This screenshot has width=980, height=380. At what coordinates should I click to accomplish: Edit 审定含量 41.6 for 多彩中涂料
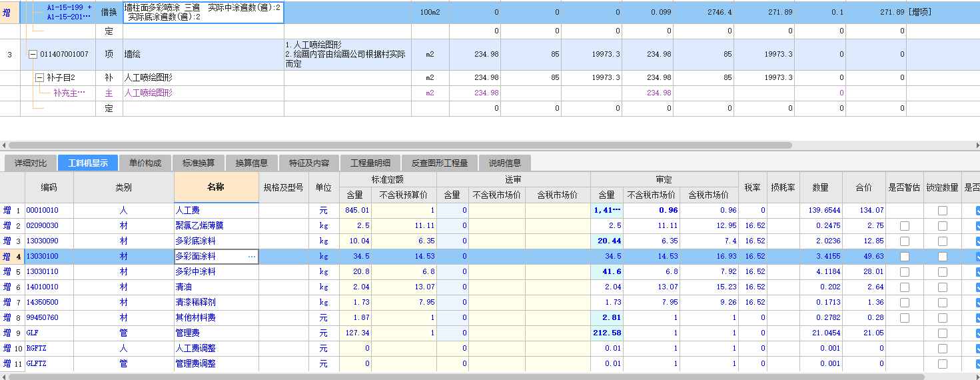[606, 272]
